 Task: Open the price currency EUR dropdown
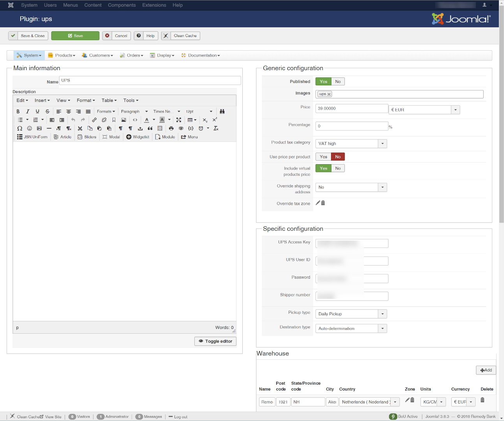424,110
